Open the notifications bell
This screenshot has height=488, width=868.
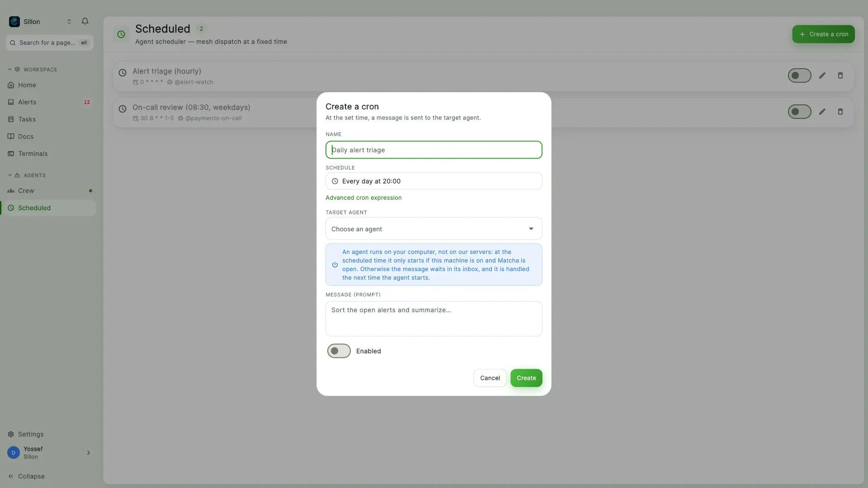(85, 21)
